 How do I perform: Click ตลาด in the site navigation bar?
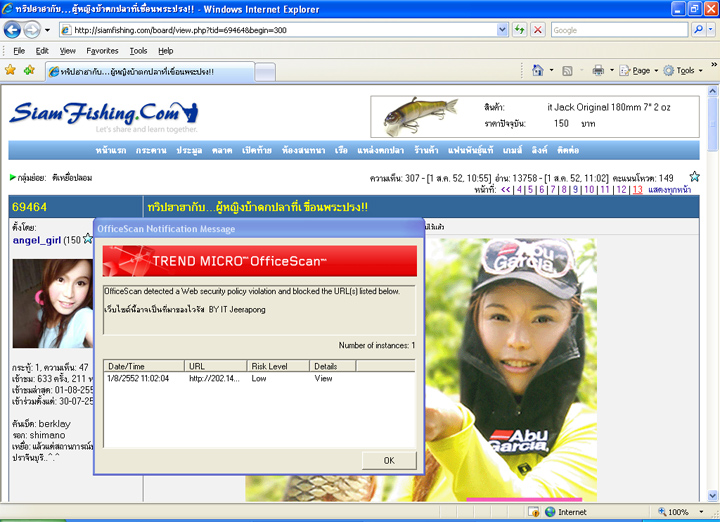pos(222,150)
